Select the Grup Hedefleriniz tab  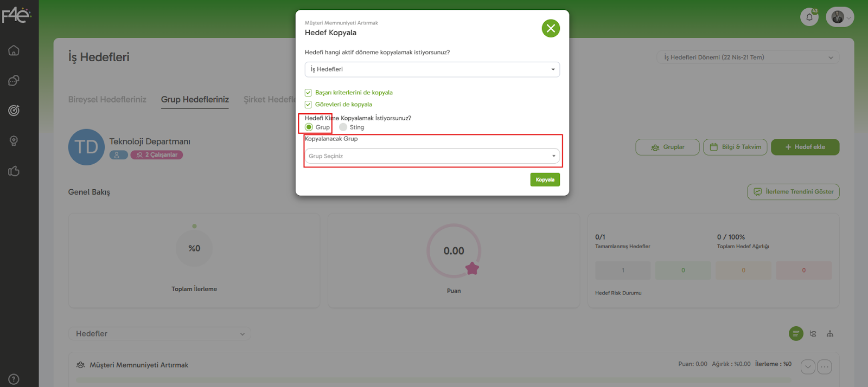pos(195,100)
